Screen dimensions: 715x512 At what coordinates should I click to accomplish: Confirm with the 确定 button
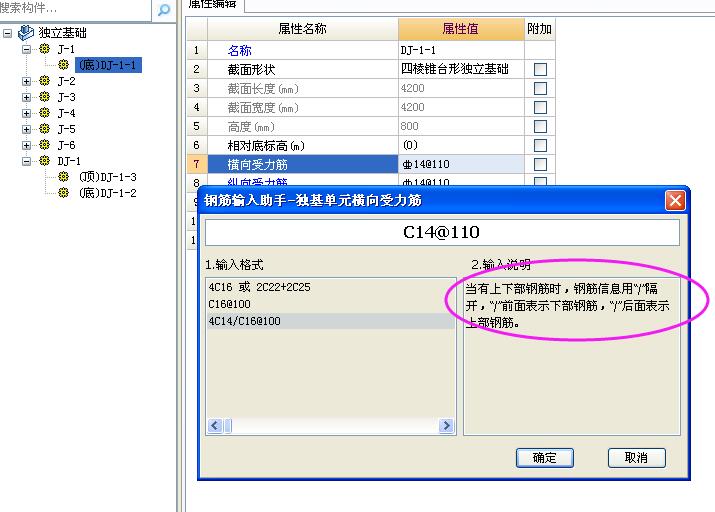click(544, 458)
